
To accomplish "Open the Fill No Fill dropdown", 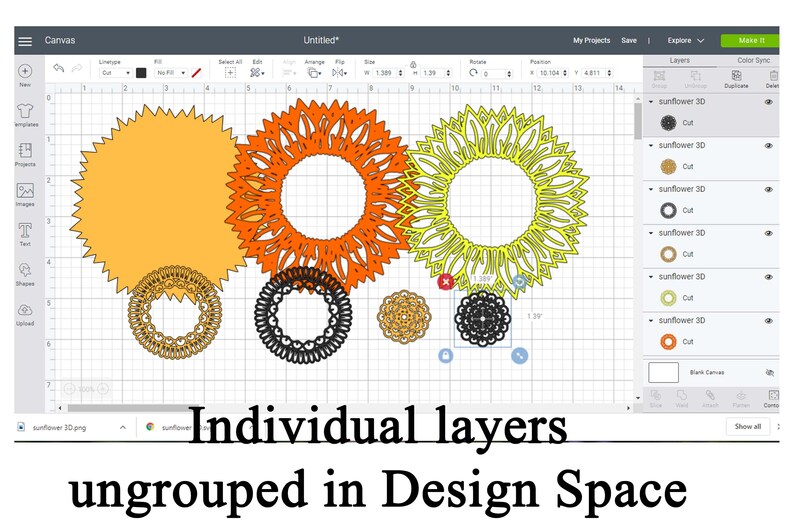I will tap(171, 73).
